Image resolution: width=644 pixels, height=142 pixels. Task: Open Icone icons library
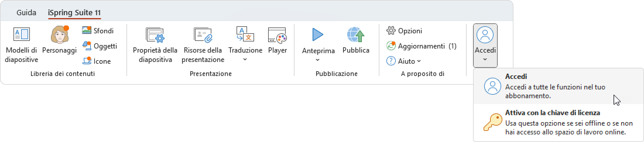tap(97, 61)
